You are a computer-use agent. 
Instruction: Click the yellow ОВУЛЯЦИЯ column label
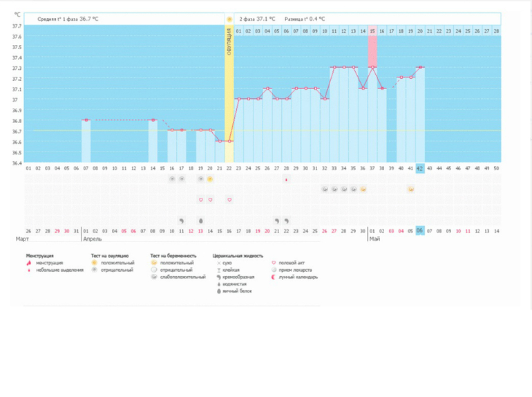point(229,42)
